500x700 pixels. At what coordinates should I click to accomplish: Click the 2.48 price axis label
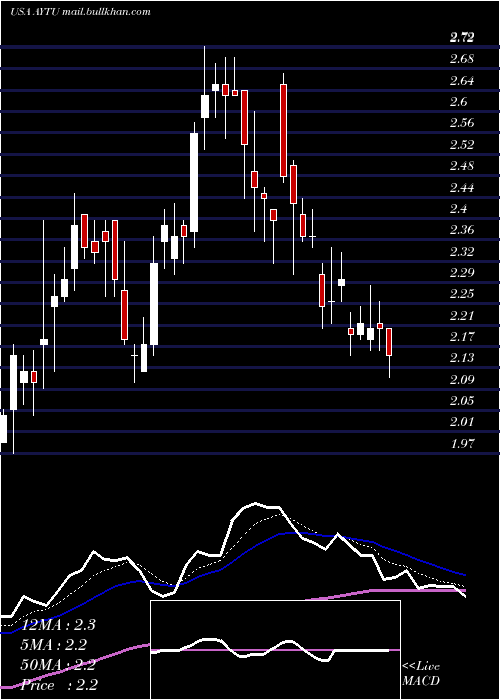click(462, 166)
